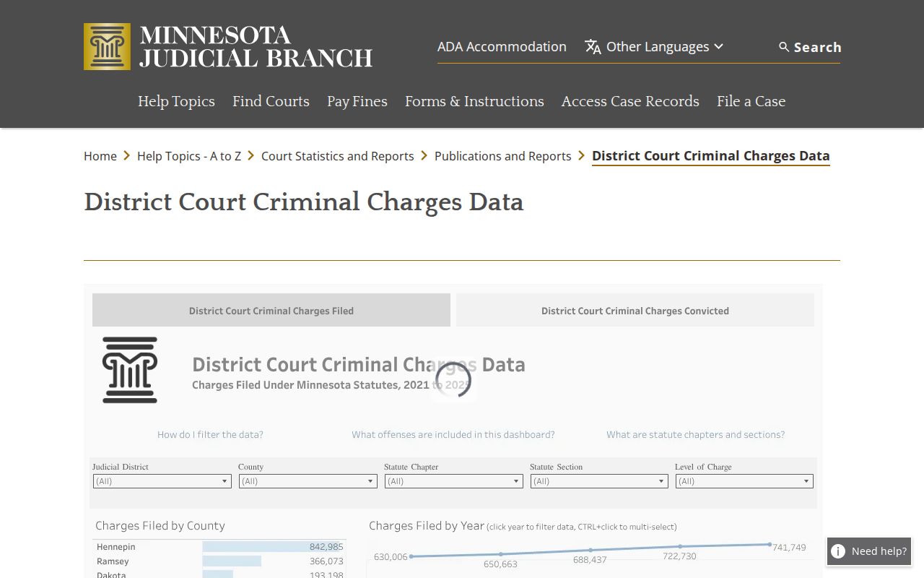
Task: Switch to District Court Criminal Charges Convicted tab
Action: point(635,310)
